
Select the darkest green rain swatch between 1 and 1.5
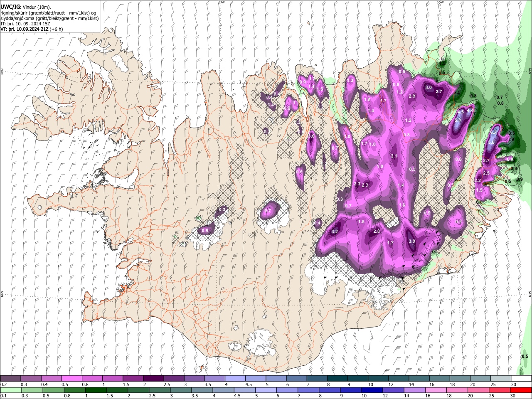96,390
